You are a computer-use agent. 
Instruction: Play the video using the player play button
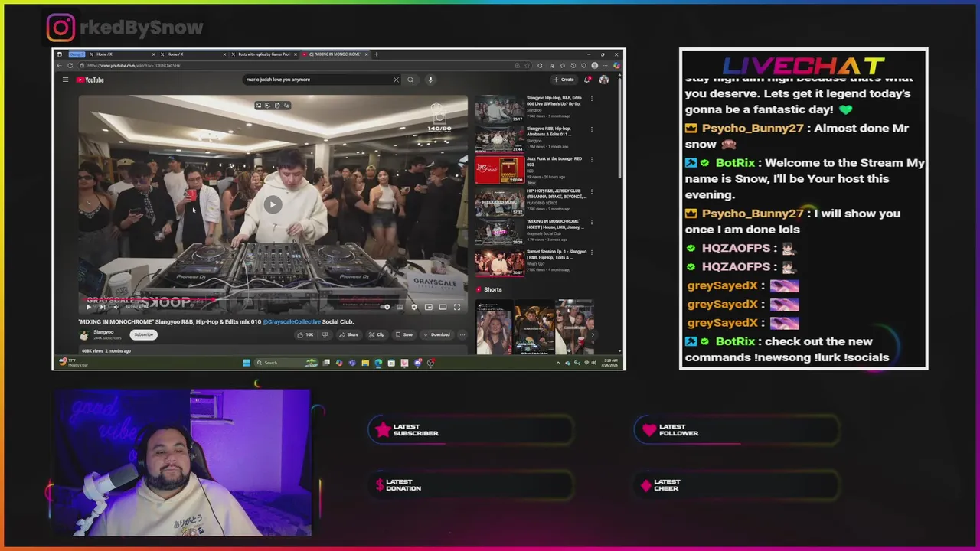click(89, 307)
